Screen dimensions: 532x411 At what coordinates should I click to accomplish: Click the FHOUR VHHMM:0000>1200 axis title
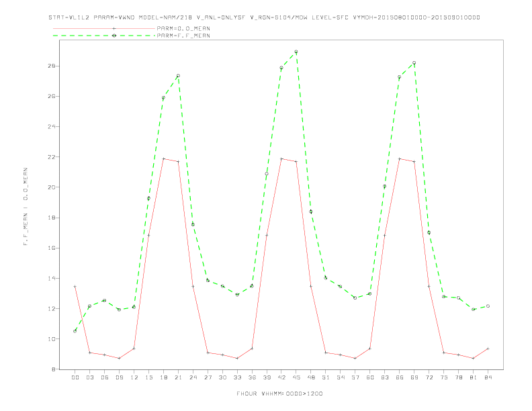279,394
